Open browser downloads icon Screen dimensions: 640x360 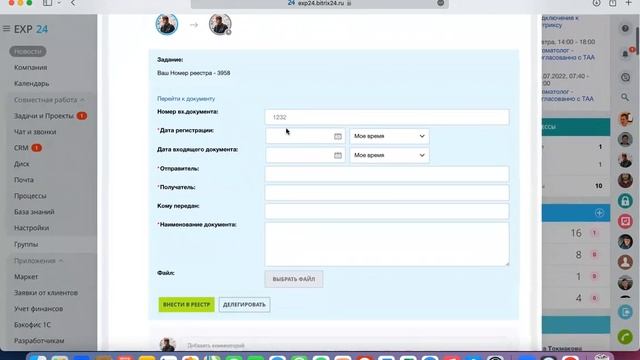596,3
